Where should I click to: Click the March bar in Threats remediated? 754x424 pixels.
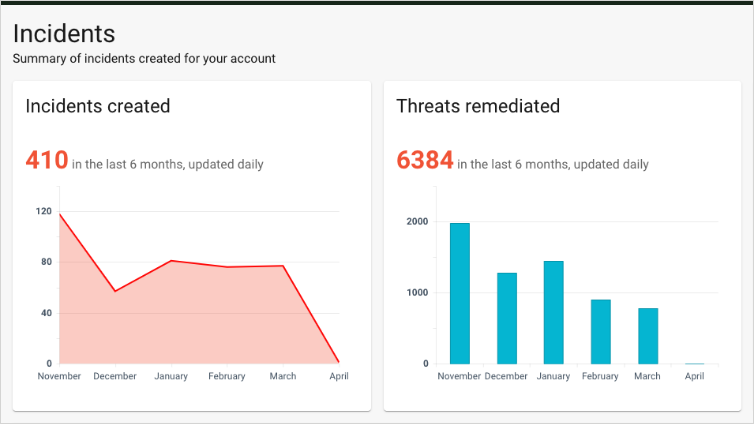pyautogui.click(x=648, y=336)
